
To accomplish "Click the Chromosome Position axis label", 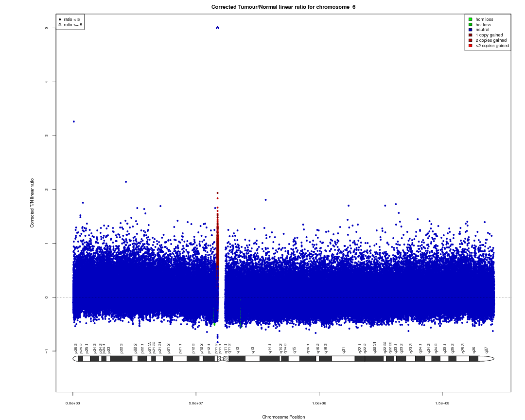I will [283, 417].
